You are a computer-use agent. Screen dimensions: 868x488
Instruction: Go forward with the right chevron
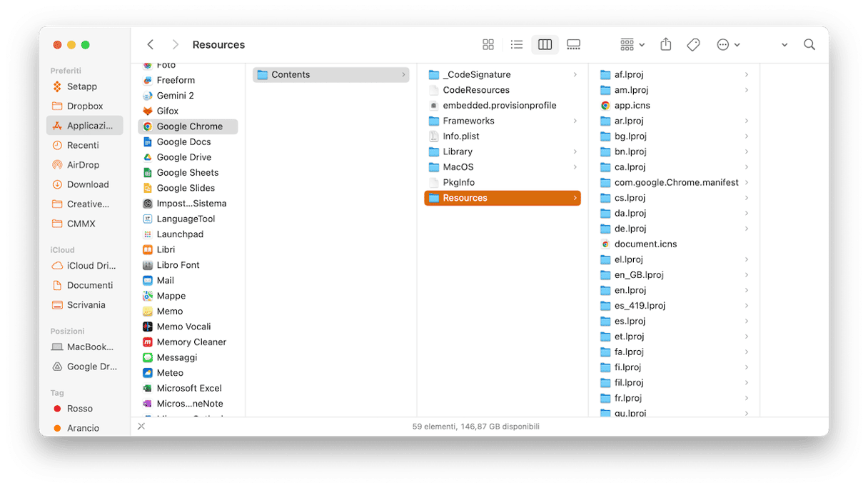pos(176,44)
